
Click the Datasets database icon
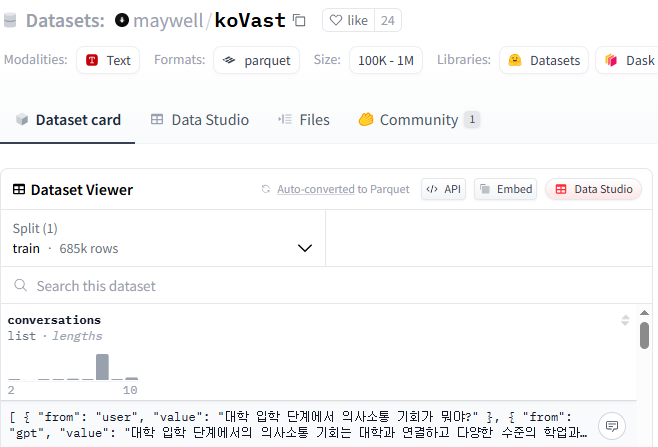click(10, 20)
